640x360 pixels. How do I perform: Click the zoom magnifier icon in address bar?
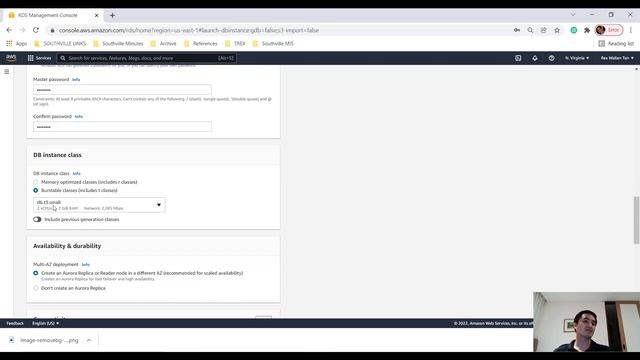530,30
